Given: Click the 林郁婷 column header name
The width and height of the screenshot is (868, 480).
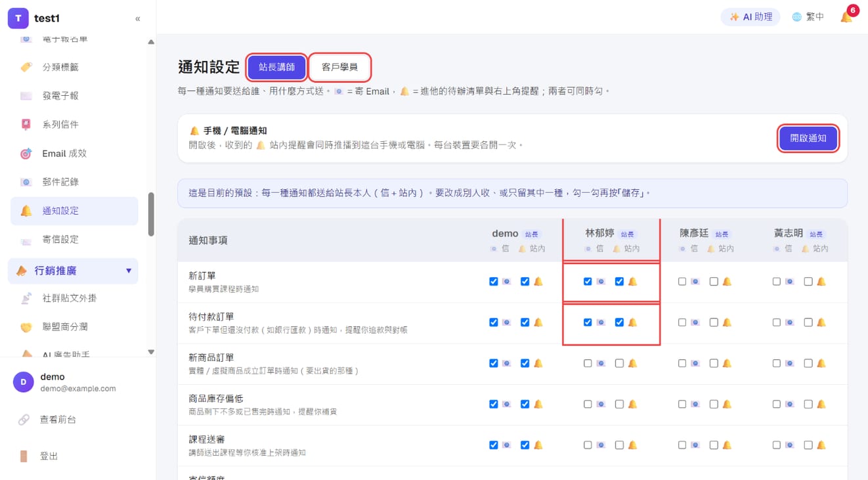Looking at the screenshot, I should pyautogui.click(x=599, y=233).
